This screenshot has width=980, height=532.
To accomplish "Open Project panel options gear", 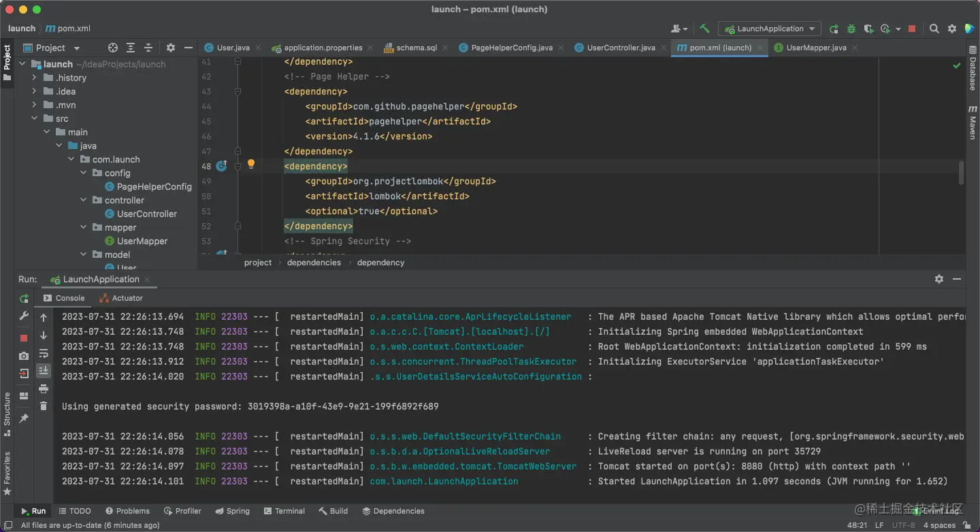I will pos(170,48).
